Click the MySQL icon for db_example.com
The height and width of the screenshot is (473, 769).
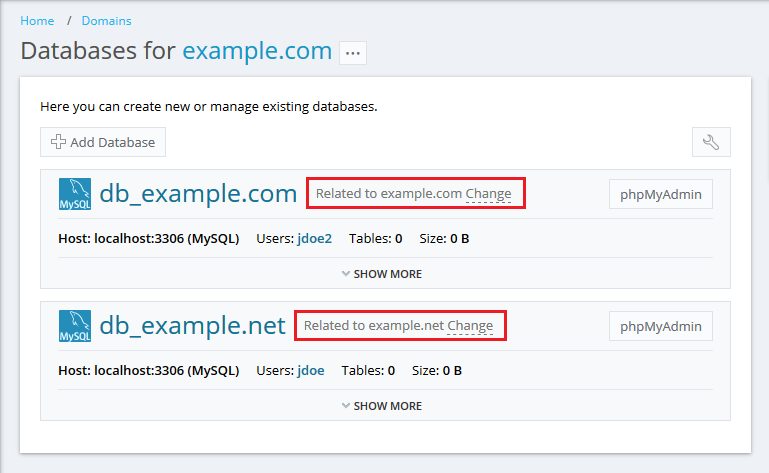(75, 194)
